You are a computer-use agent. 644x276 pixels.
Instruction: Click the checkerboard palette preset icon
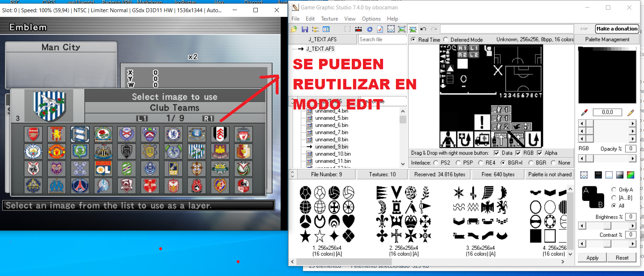pyautogui.click(x=584, y=175)
